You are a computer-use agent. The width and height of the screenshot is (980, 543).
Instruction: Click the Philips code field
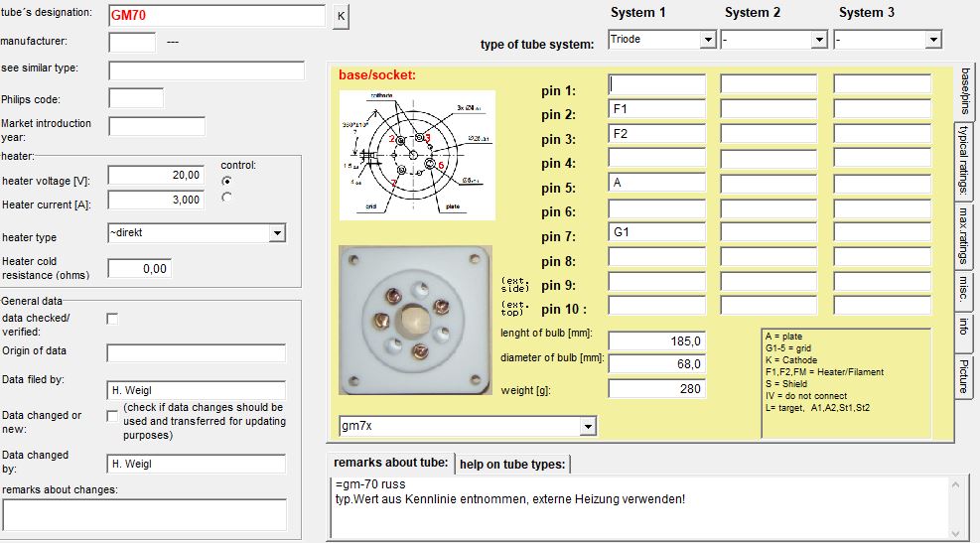tap(136, 98)
